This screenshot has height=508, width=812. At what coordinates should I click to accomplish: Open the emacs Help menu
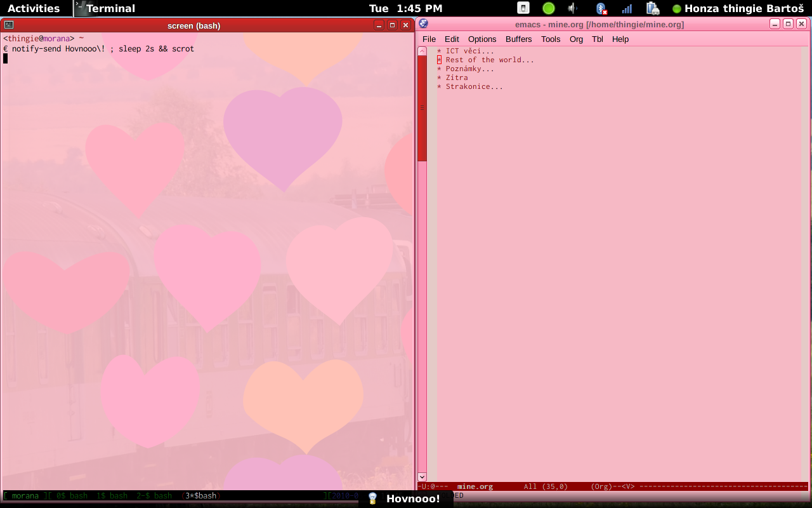(620, 39)
